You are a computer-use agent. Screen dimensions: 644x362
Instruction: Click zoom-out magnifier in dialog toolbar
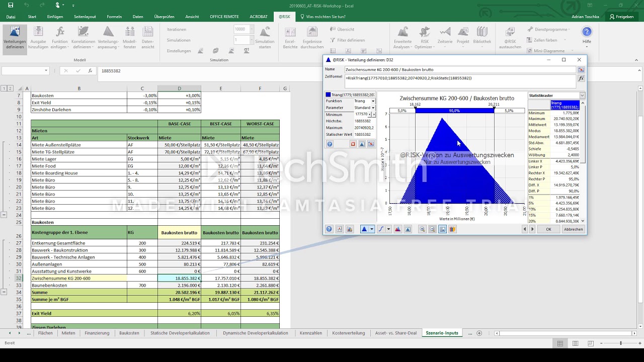click(432, 229)
